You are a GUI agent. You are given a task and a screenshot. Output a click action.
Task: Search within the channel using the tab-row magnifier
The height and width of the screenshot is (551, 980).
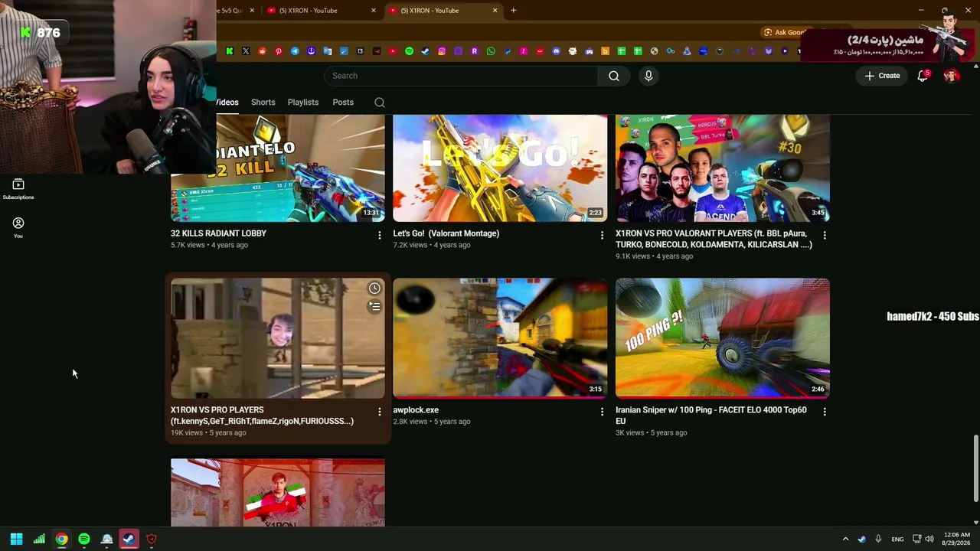(380, 103)
